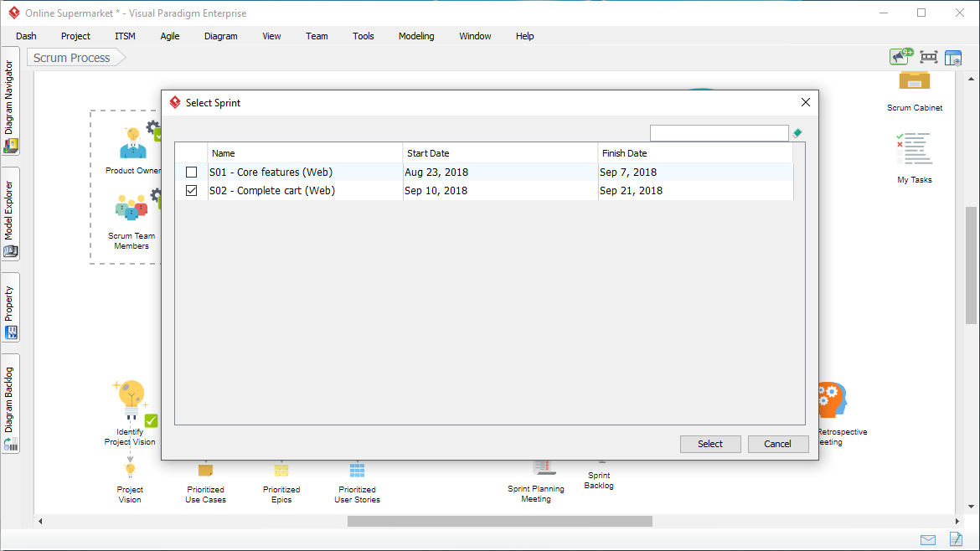980x551 pixels.
Task: Open the ITSM menu
Action: (125, 36)
